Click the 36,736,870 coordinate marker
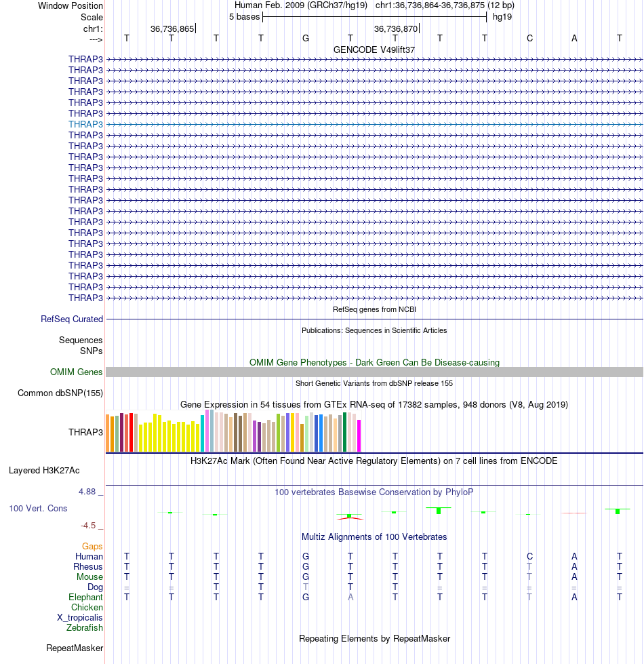The height and width of the screenshot is (664, 644). click(x=396, y=28)
